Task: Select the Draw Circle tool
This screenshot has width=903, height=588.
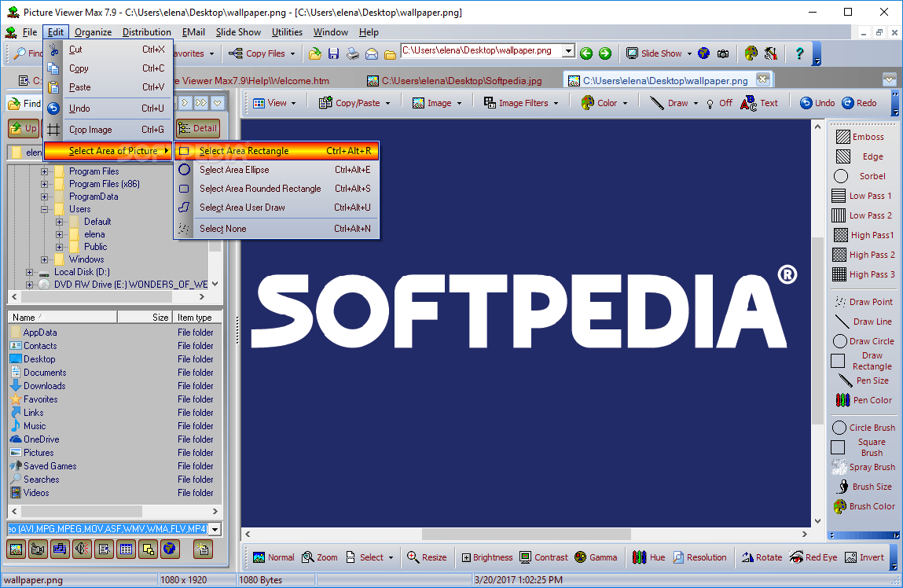Action: click(x=863, y=341)
